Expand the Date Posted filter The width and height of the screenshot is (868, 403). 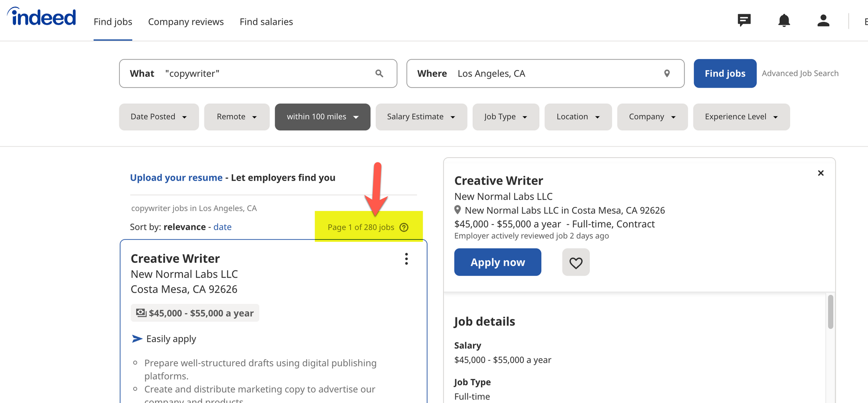pyautogui.click(x=159, y=117)
